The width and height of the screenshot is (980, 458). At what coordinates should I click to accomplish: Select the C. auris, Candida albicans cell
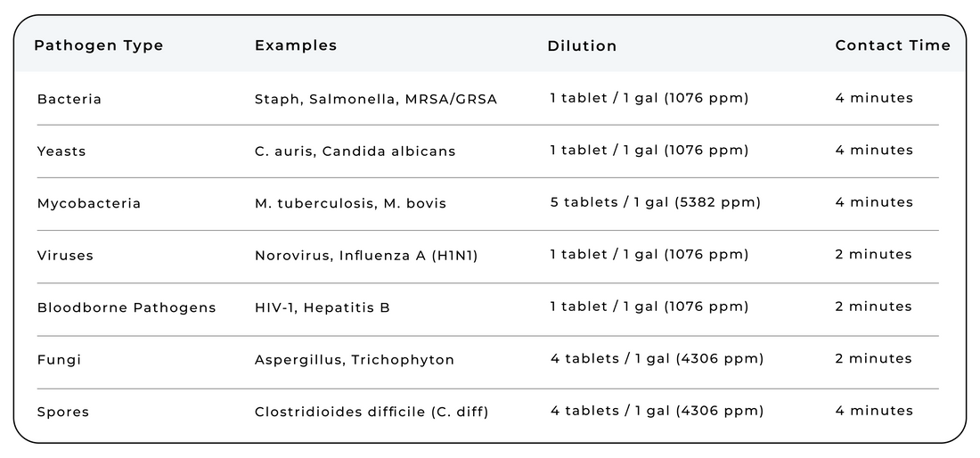pyautogui.click(x=355, y=151)
